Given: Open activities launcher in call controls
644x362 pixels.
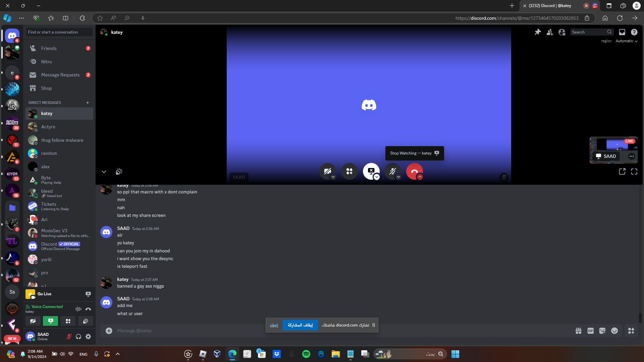Looking at the screenshot, I should (x=350, y=171).
